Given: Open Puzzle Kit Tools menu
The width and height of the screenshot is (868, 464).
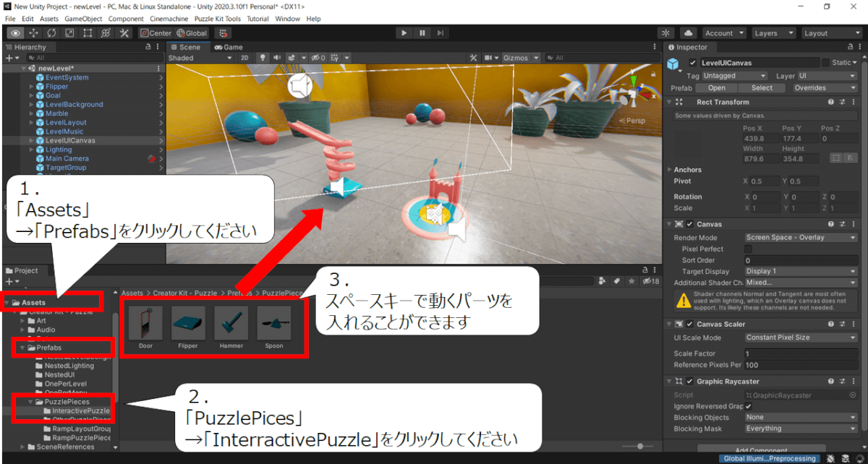Looking at the screenshot, I should point(217,19).
